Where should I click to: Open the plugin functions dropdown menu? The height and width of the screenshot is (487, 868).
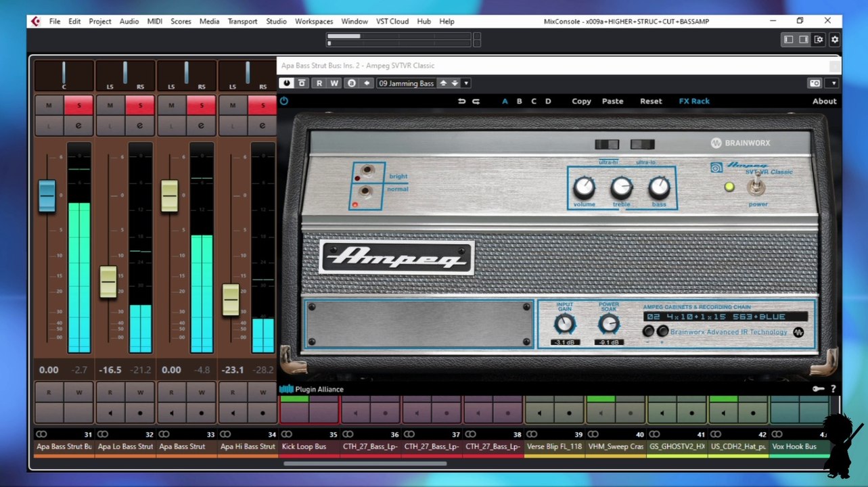pyautogui.click(x=833, y=83)
